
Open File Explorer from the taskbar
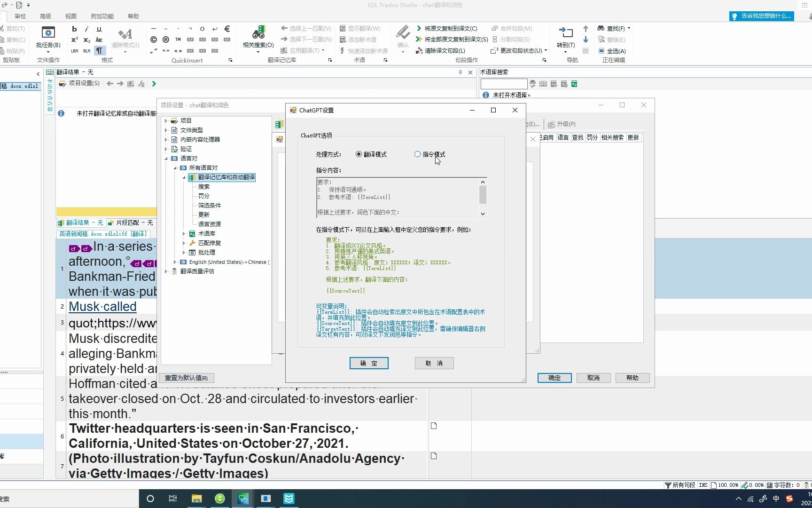pyautogui.click(x=196, y=499)
